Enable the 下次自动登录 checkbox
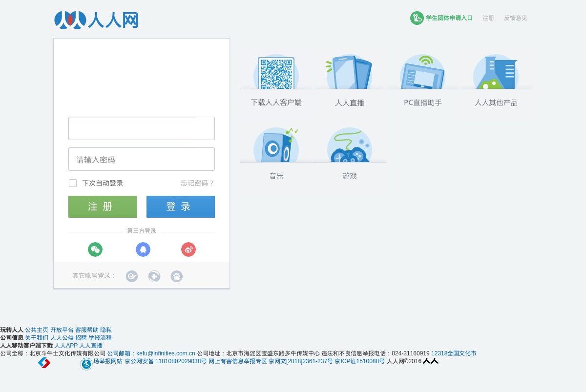 coord(73,183)
